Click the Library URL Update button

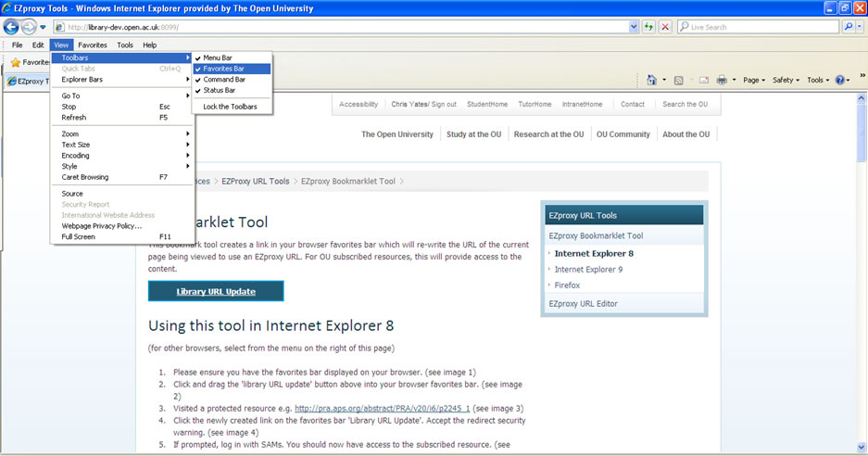point(216,291)
